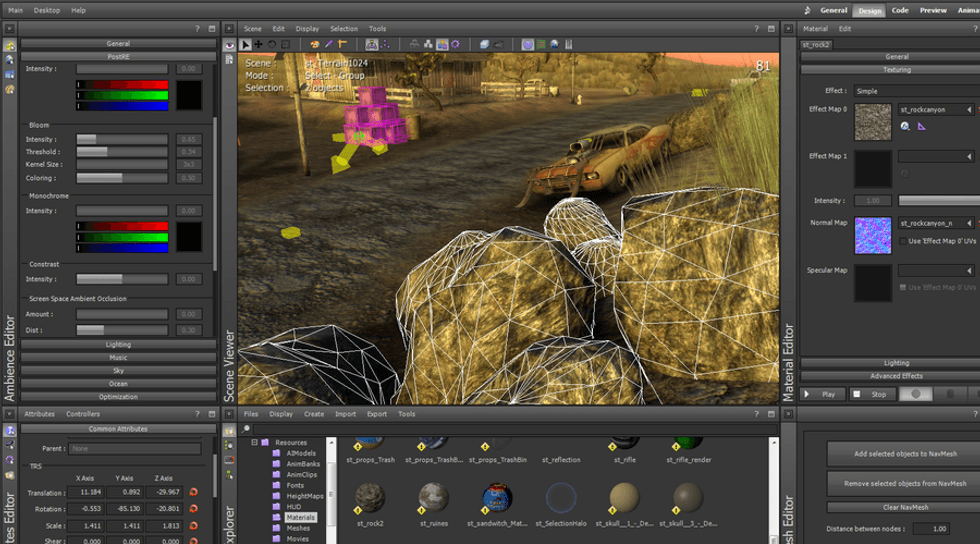Select the st_rock2 material thumbnail
Screen dimensions: 980x544
pos(371,498)
